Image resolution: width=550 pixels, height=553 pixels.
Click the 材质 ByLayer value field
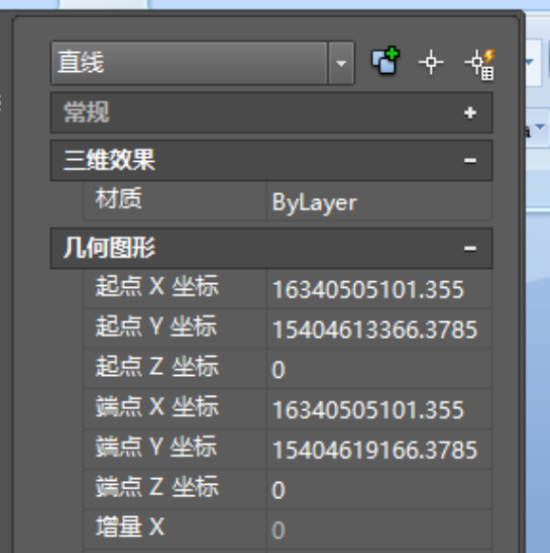point(379,202)
